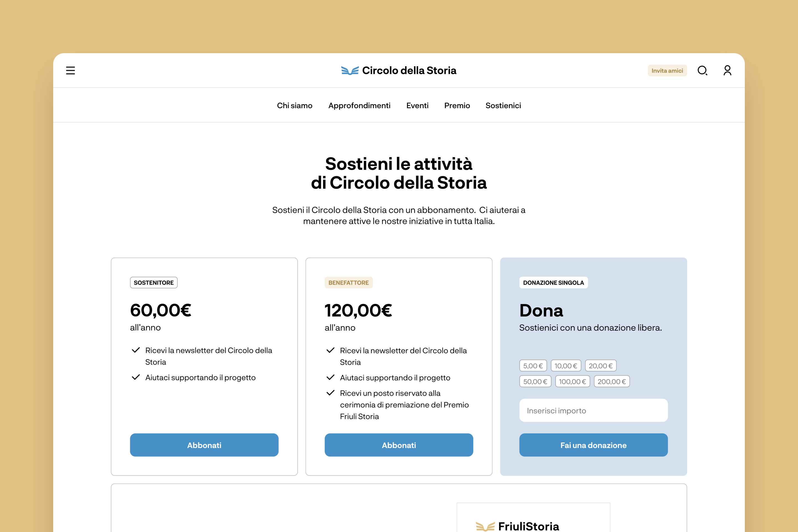The width and height of the screenshot is (798, 532).
Task: Click the Invita amici button
Action: pos(667,71)
